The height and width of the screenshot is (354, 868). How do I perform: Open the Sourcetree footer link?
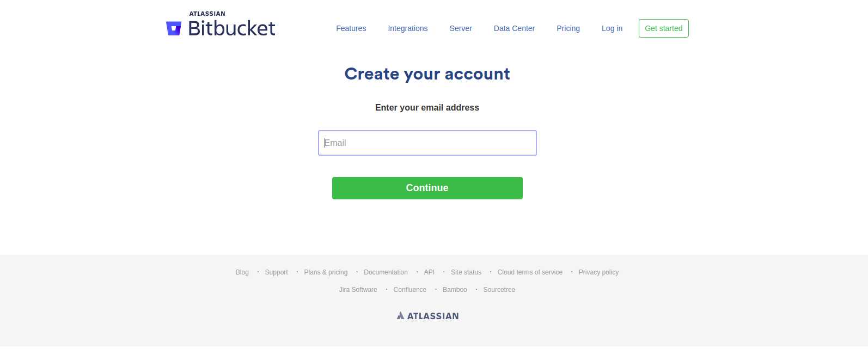[499, 290]
